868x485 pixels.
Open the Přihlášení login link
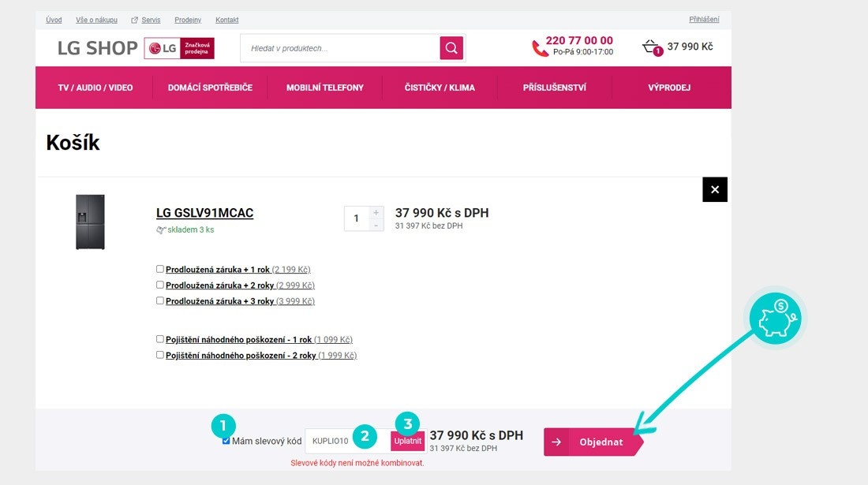[704, 20]
